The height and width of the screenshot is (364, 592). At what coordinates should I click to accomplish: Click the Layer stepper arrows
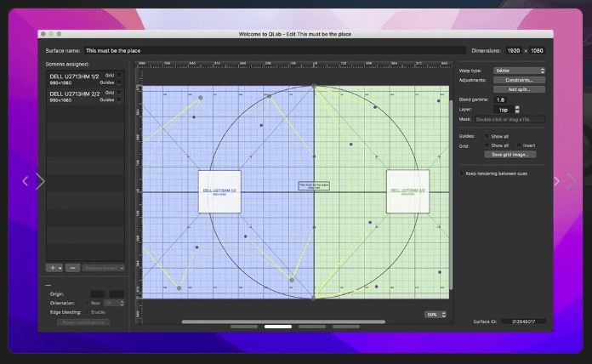[517, 110]
